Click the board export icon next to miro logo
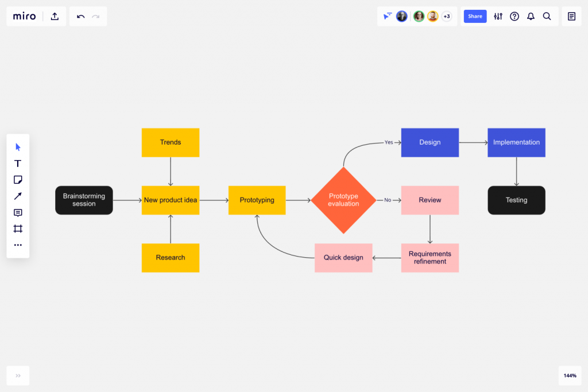 55,16
